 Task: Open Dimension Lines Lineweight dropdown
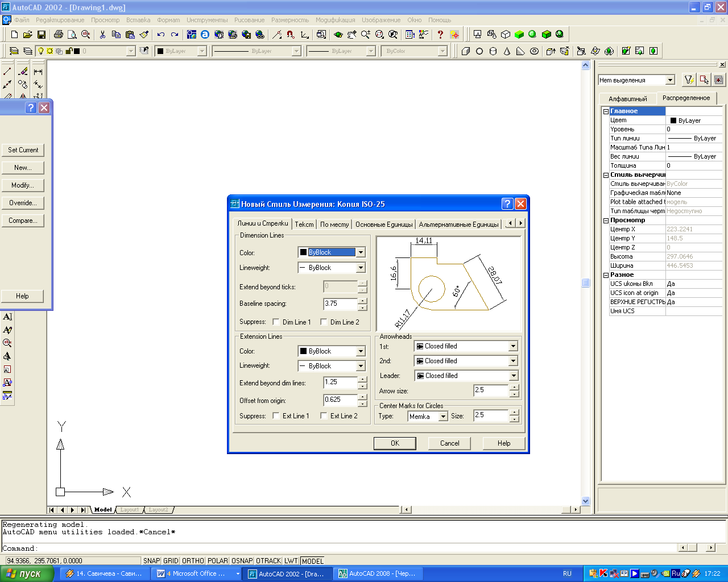pyautogui.click(x=361, y=268)
